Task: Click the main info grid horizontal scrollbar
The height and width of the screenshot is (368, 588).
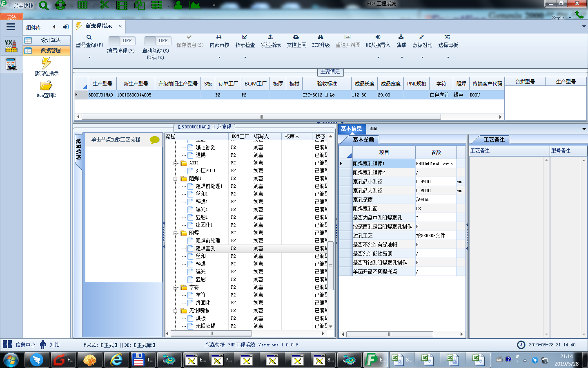Action: coord(261,117)
